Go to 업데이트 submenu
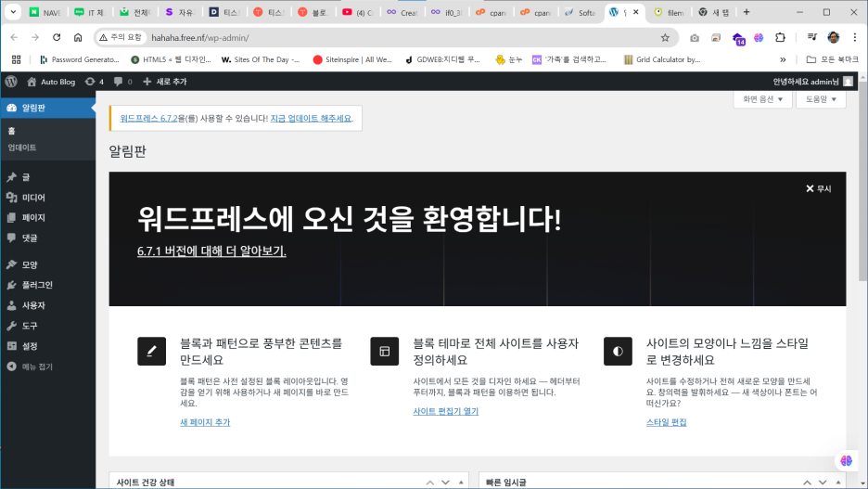The image size is (868, 489). [x=22, y=148]
